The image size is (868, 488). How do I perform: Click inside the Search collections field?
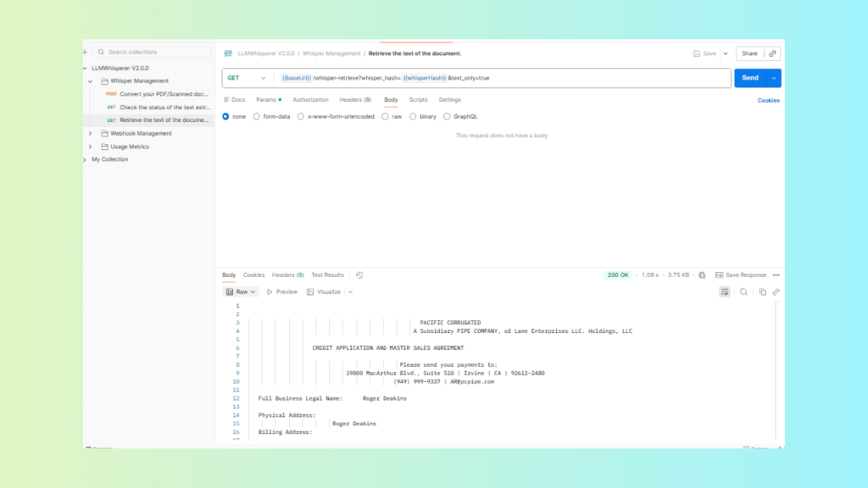pos(153,53)
